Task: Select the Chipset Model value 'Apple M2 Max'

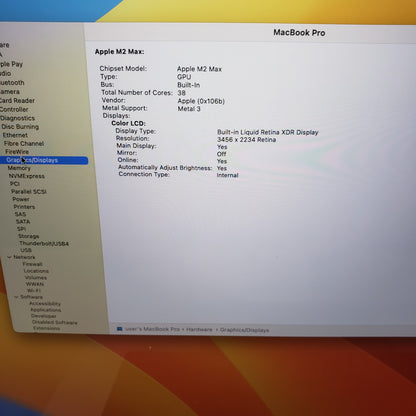Action: tap(199, 69)
